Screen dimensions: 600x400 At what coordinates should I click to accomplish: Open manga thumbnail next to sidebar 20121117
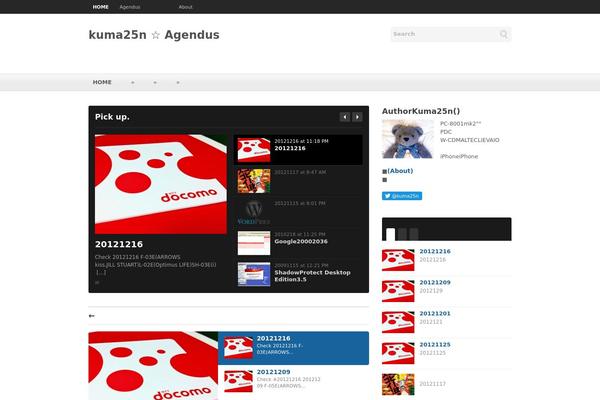(398, 384)
